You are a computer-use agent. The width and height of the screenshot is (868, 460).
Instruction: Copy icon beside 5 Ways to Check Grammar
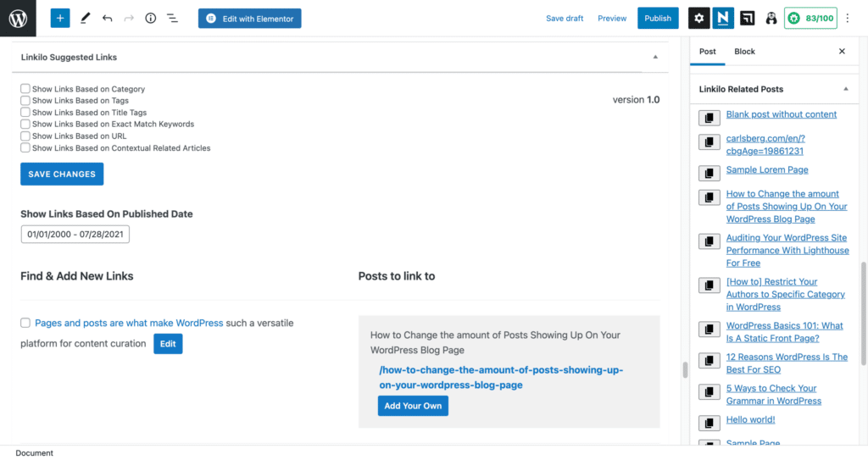coord(709,391)
